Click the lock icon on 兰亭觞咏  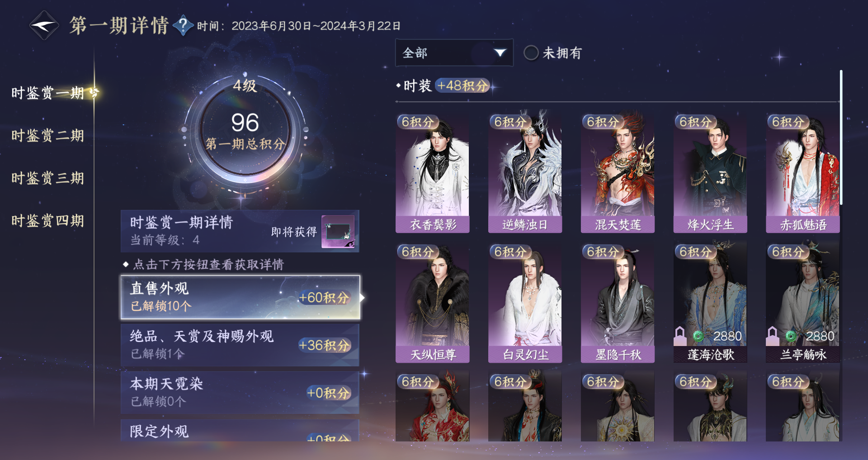(x=773, y=336)
